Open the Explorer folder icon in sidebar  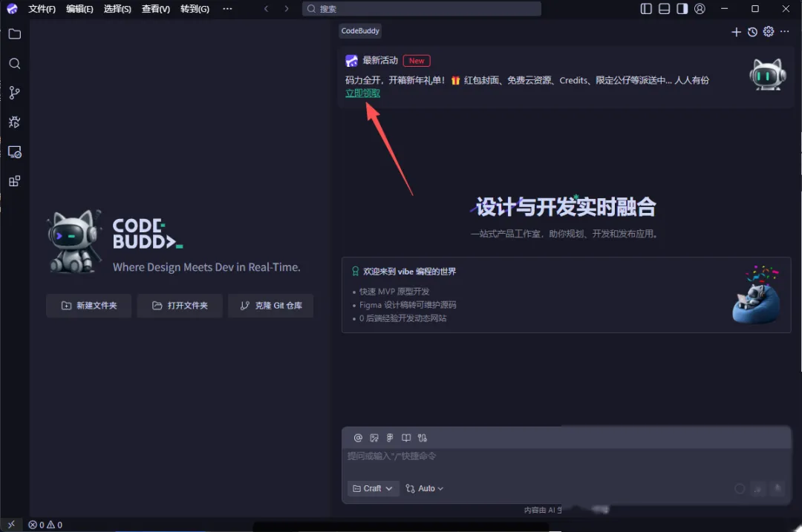(15, 34)
